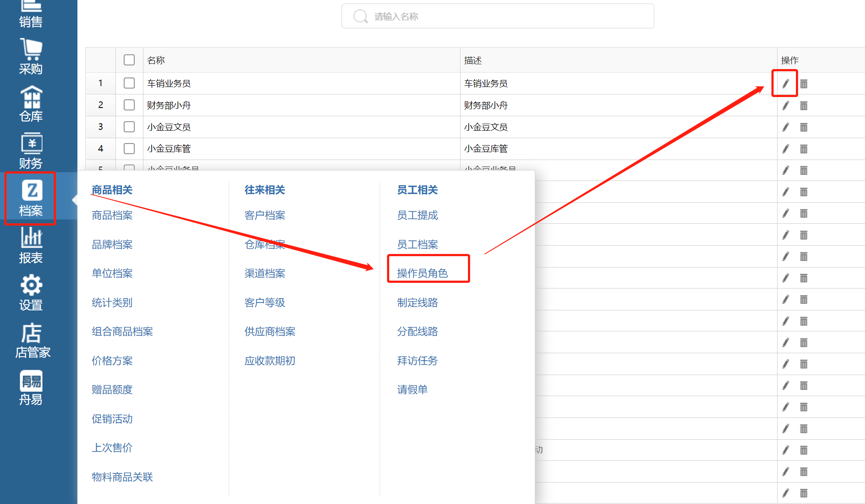Screen dimensions: 865x504
Task: Edit the 小金豆文员 role with pencil icon
Action: coord(785,127)
